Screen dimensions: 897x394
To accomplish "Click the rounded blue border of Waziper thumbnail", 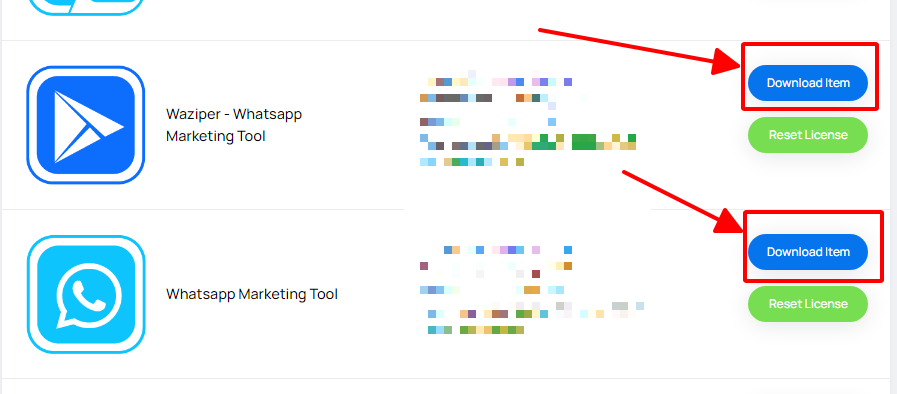I will 30,125.
